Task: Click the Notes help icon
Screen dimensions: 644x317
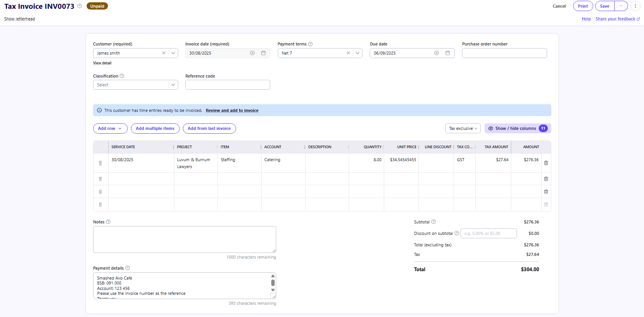Action: point(108,222)
